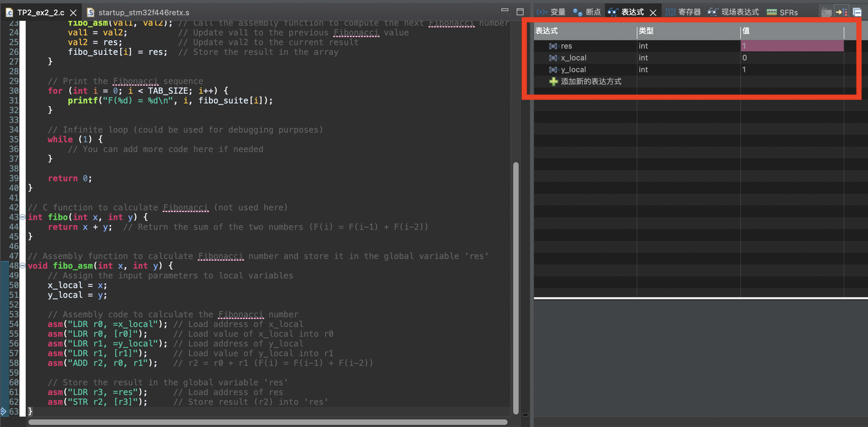This screenshot has width=868, height=427.
Task: Fold the fibo_asm function at line 48
Action: coord(23,266)
